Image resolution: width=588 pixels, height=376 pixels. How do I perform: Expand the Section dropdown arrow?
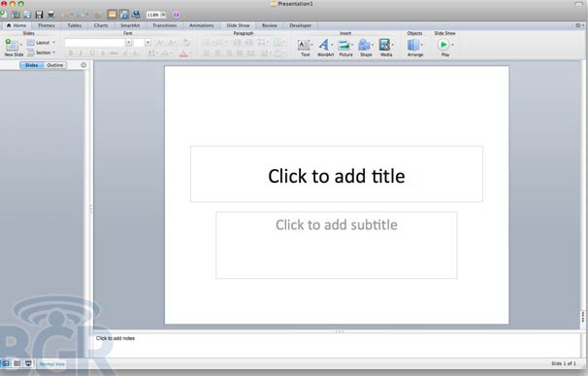tap(54, 52)
